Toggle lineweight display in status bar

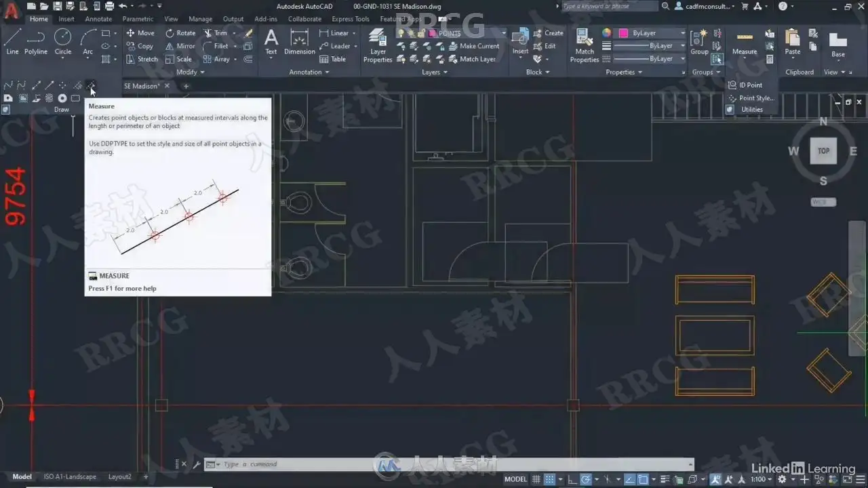pos(665,479)
